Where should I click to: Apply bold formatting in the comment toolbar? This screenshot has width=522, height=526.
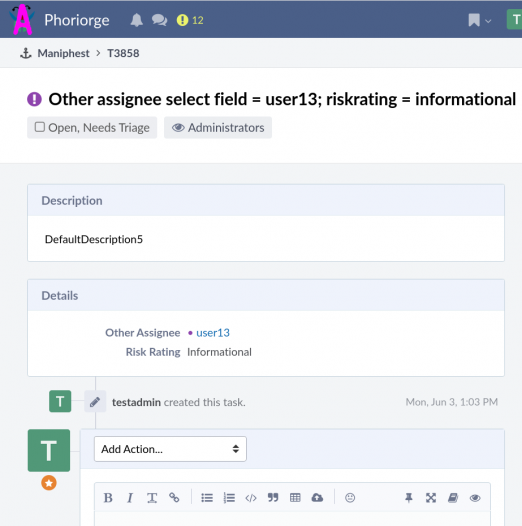click(x=108, y=498)
